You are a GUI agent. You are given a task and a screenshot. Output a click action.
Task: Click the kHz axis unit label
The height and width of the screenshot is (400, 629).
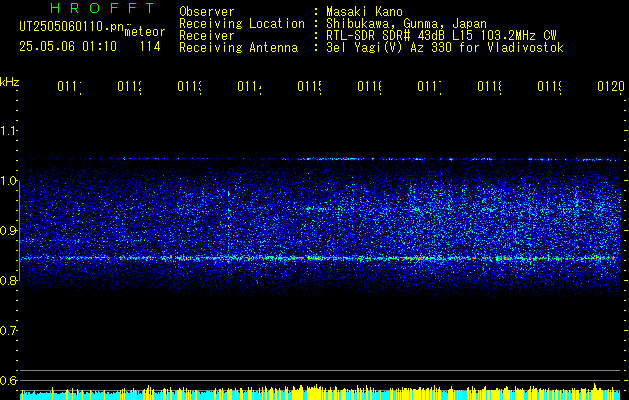tap(10, 82)
